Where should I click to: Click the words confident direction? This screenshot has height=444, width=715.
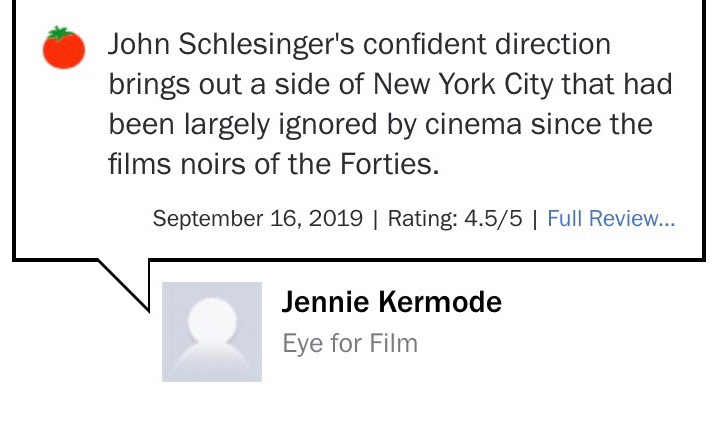pyautogui.click(x=487, y=44)
